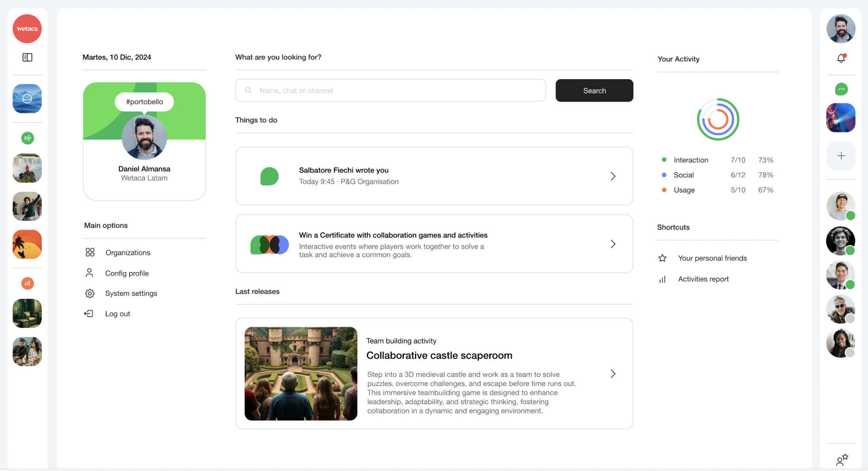Open the notifications bell icon

coord(841,58)
